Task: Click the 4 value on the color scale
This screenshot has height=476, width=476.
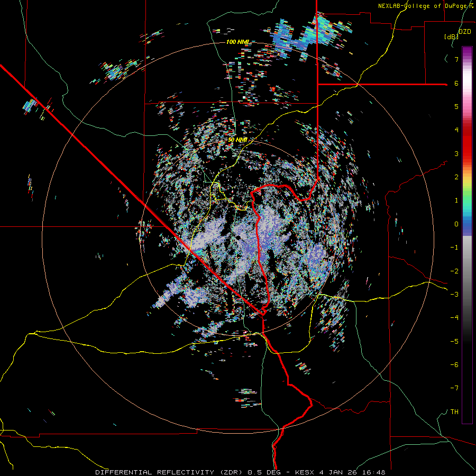Action: (456, 130)
